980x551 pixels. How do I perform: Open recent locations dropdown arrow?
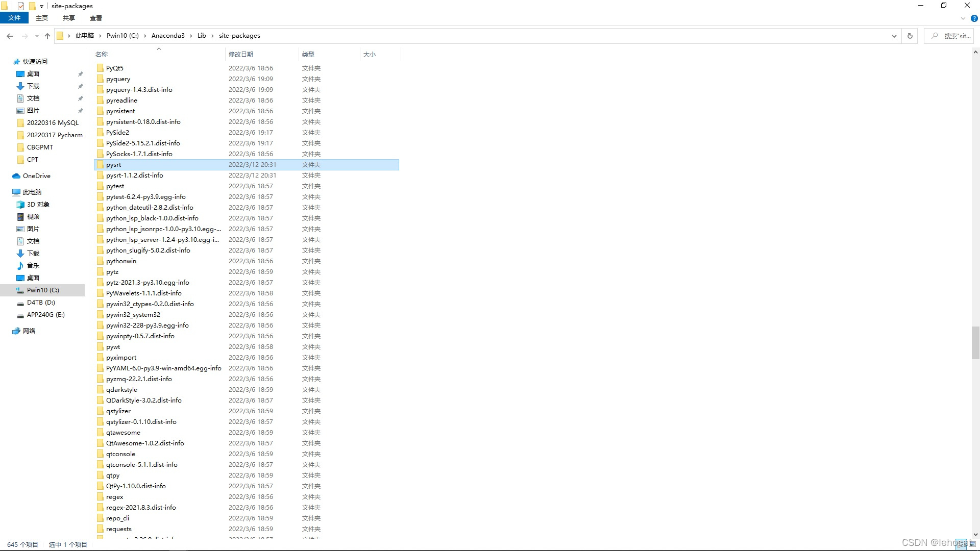click(37, 36)
